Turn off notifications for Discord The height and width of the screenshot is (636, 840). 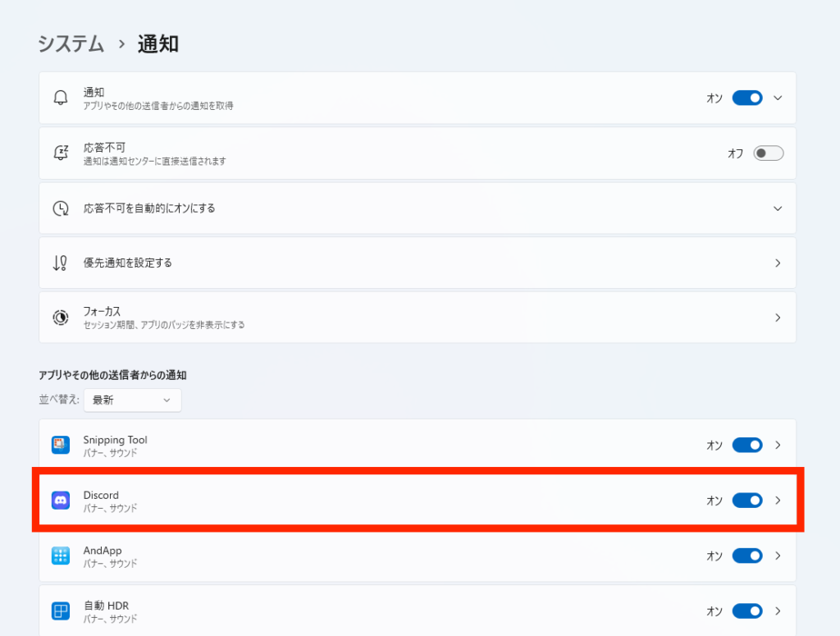pyautogui.click(x=746, y=500)
